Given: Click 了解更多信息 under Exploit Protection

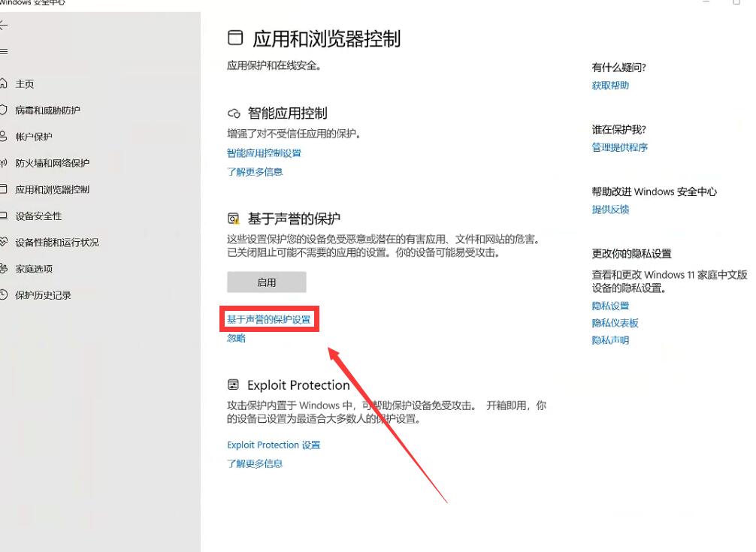Looking at the screenshot, I should point(255,463).
